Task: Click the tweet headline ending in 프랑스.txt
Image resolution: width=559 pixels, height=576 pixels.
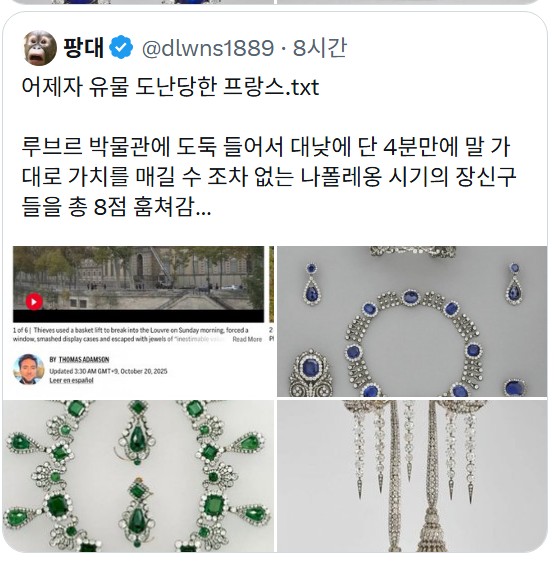Action: (170, 87)
